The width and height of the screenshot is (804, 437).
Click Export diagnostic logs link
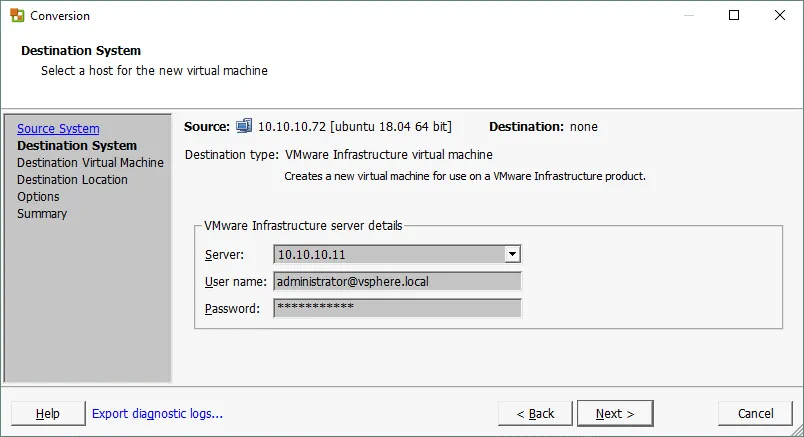click(157, 413)
